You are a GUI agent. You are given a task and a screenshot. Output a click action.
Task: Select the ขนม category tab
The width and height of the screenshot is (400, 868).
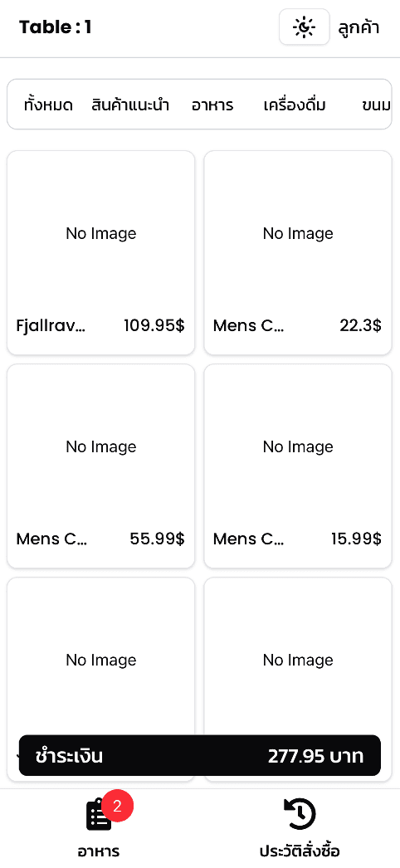tap(376, 105)
